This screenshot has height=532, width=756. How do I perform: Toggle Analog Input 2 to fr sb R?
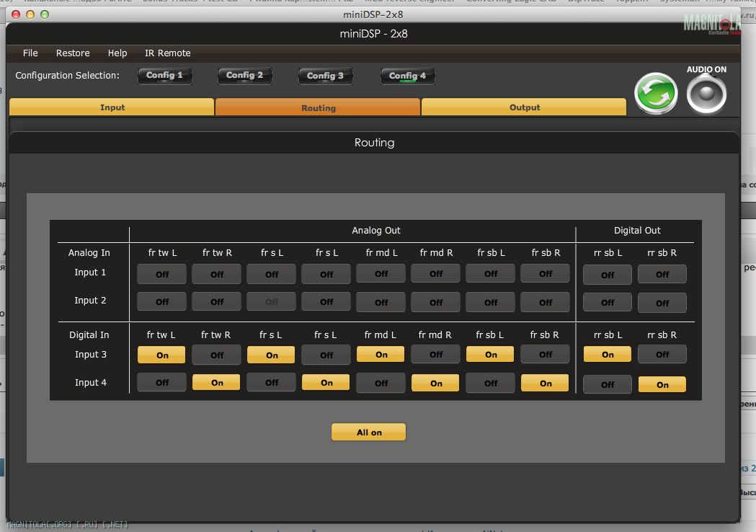[x=546, y=302]
